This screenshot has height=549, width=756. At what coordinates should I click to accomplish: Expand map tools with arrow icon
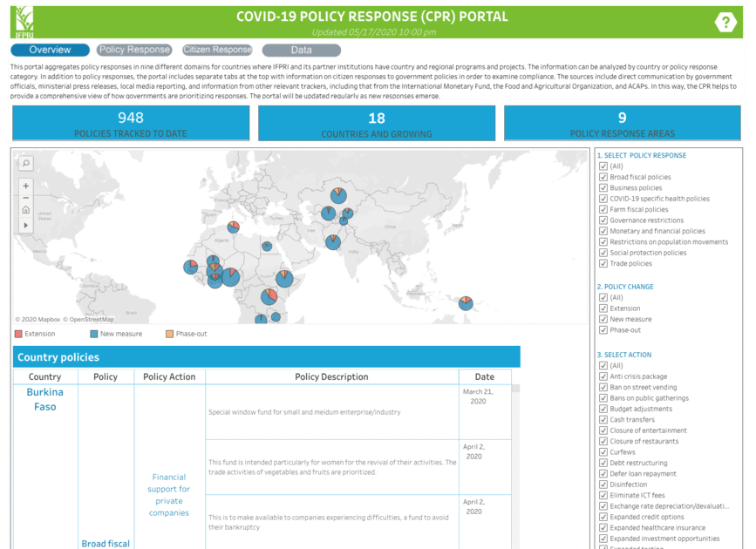pos(25,225)
